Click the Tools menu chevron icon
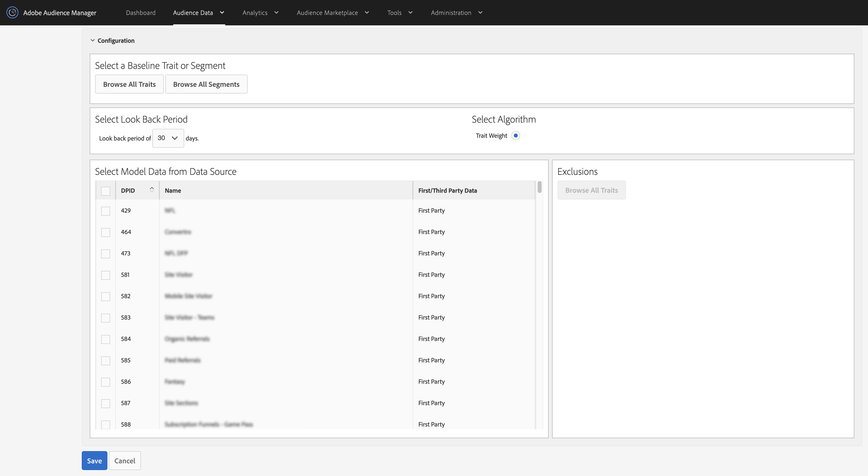The height and width of the screenshot is (476, 868). point(410,12)
